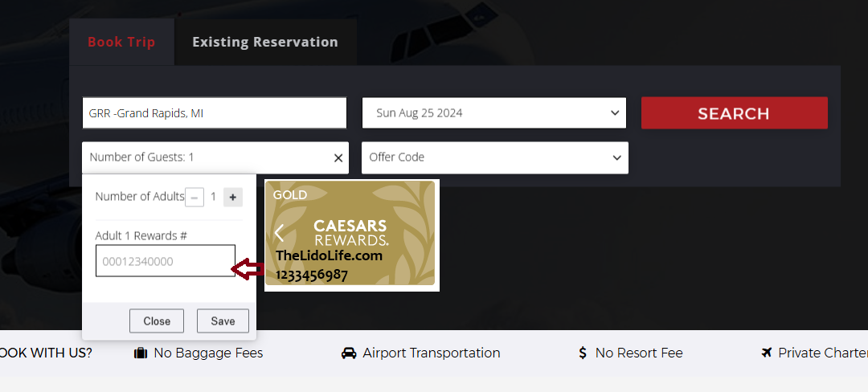
Task: Click the Adult 1 Rewards number field
Action: pyautogui.click(x=165, y=261)
